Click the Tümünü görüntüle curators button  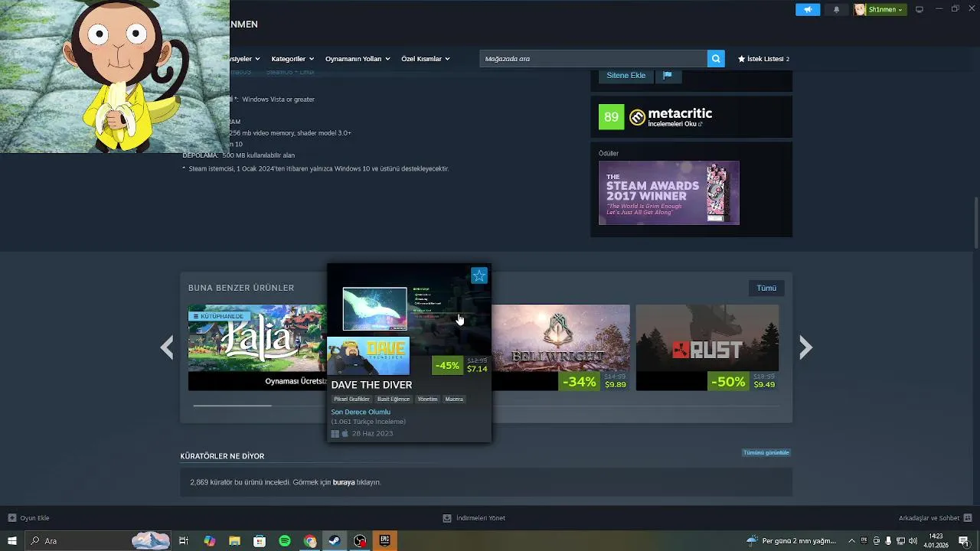766,452
